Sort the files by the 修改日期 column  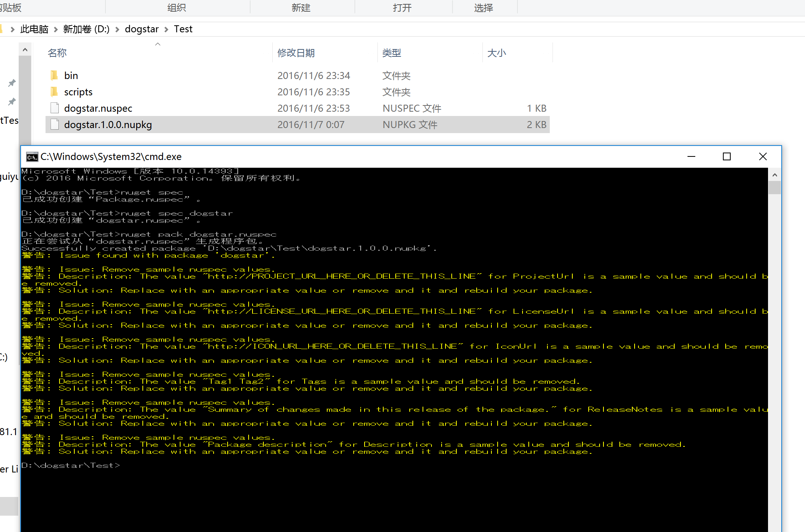296,53
